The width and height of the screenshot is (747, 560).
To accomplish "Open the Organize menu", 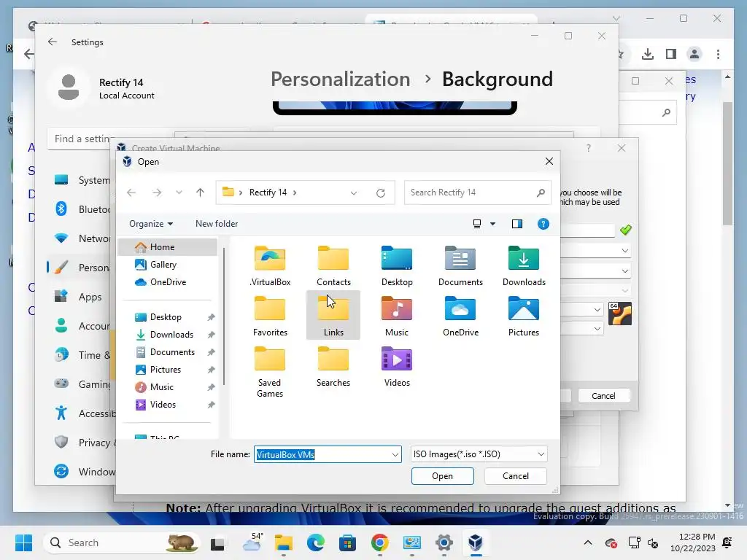I will pyautogui.click(x=150, y=224).
